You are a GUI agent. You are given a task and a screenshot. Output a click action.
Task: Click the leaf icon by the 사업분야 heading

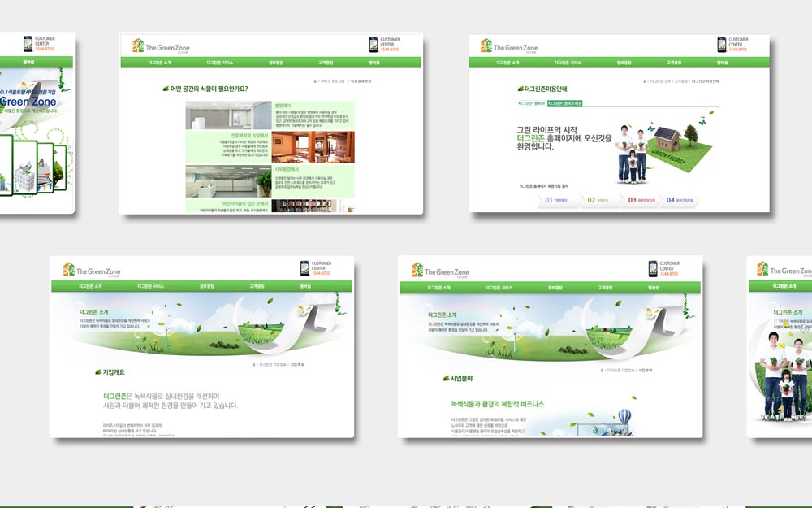(444, 377)
